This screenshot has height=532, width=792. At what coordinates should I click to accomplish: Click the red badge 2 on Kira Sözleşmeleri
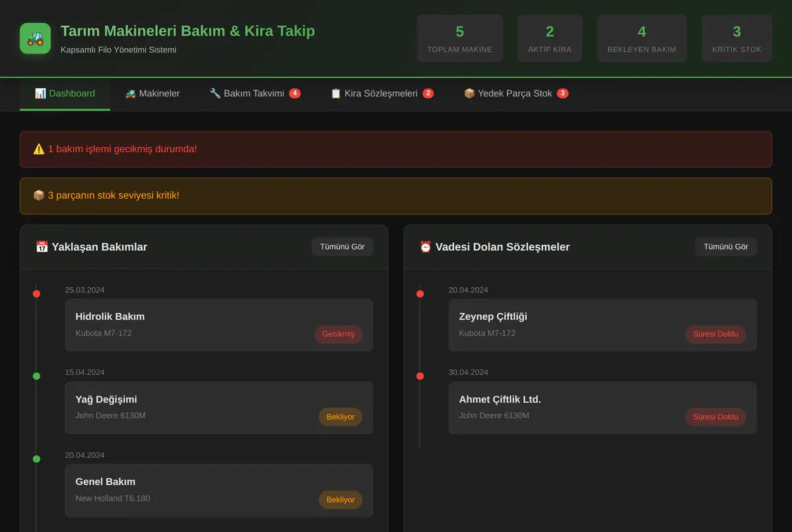coord(428,94)
